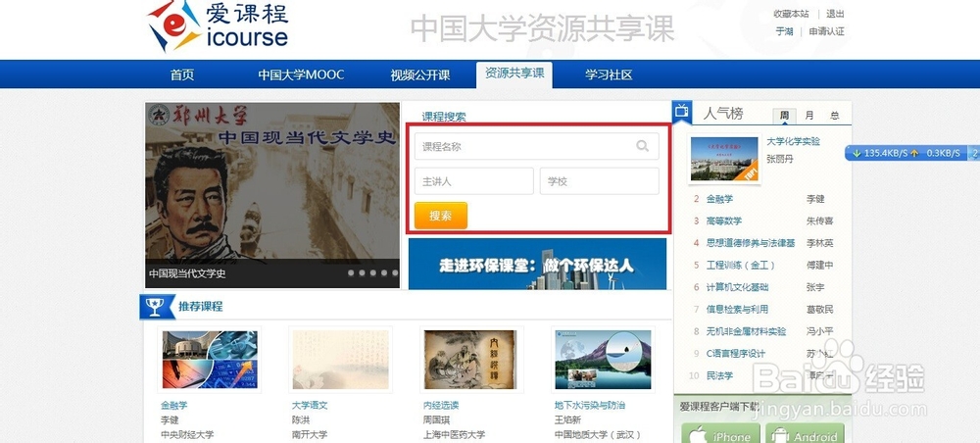Screen dimensions: 980x443
Task: Open the 金融学 recommended course thumbnail
Action: tap(210, 360)
